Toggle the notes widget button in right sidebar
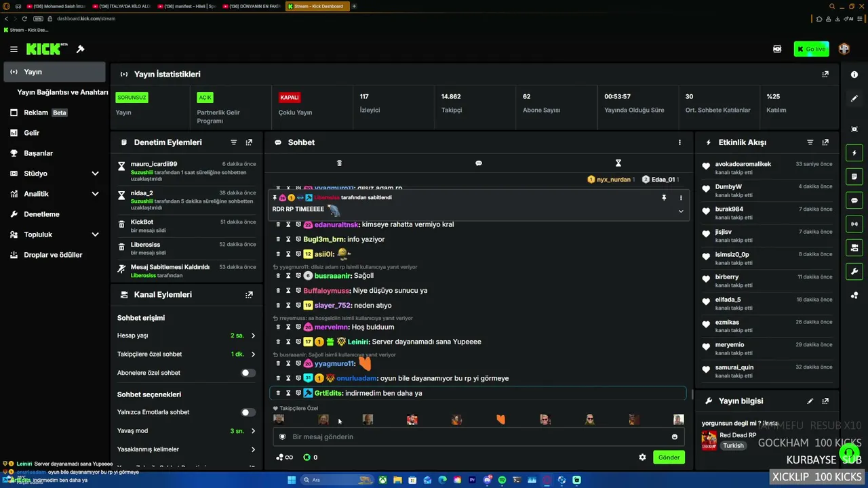 pyautogui.click(x=854, y=177)
